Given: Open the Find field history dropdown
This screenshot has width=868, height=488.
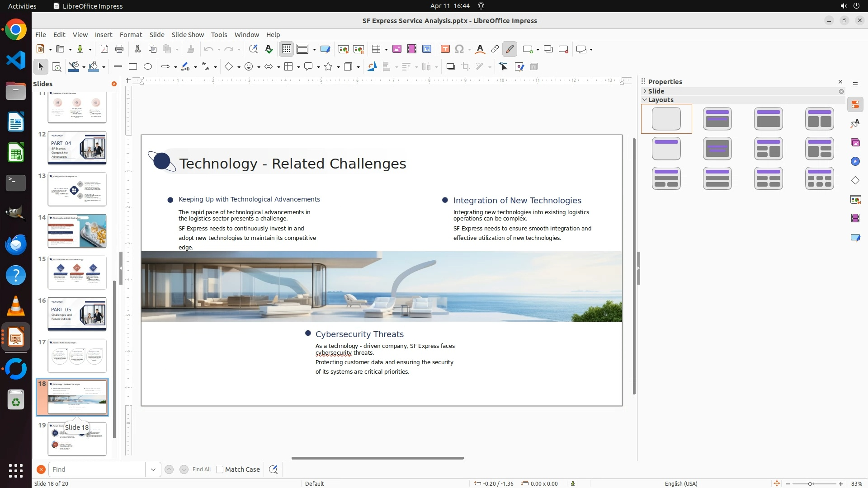Looking at the screenshot, I should coord(153,469).
